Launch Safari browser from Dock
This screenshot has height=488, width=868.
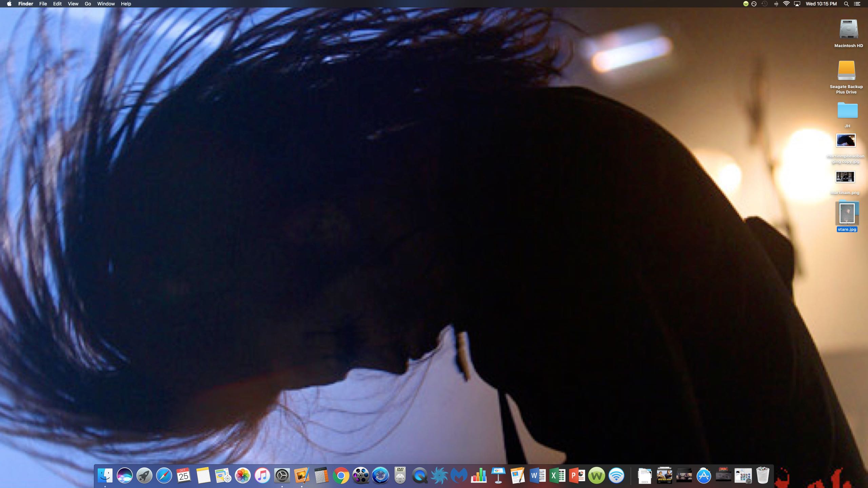(164, 476)
